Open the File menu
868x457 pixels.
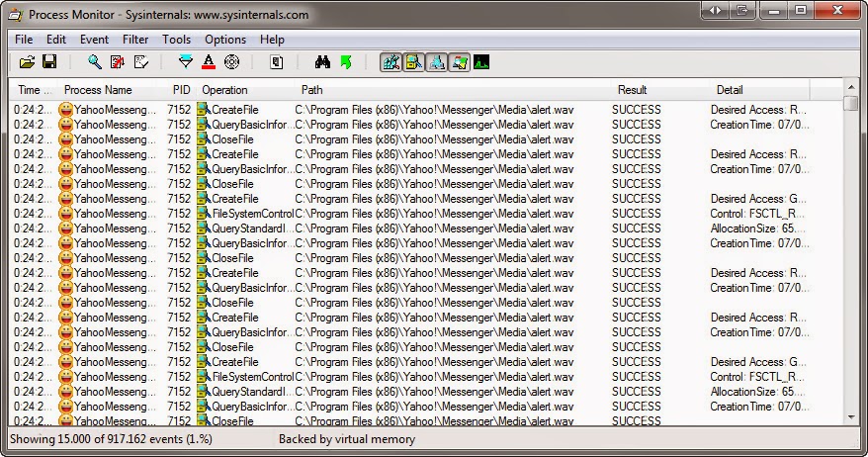click(24, 40)
